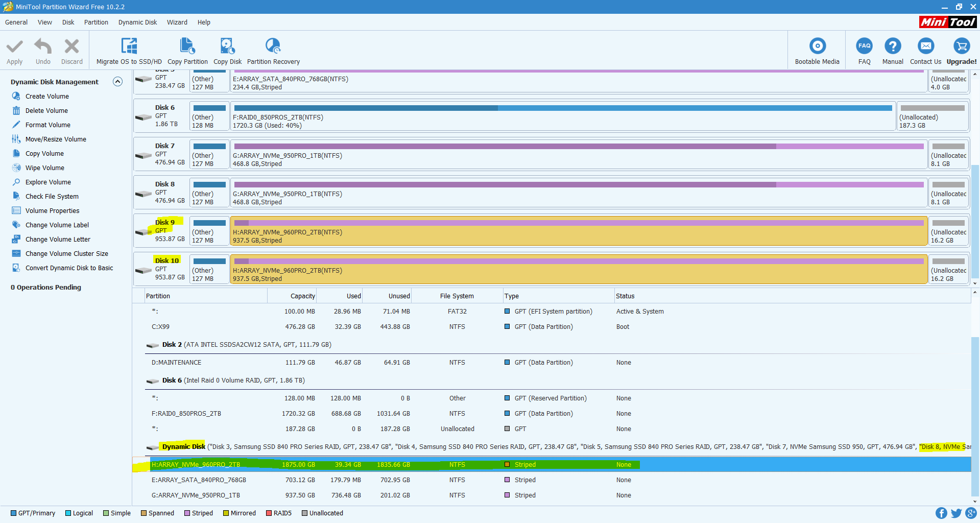
Task: Open the Google Plus share icon
Action: pos(971,513)
